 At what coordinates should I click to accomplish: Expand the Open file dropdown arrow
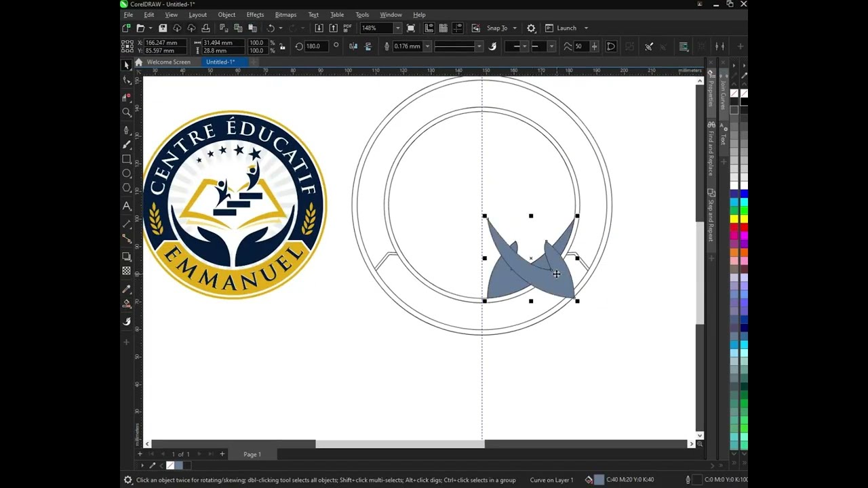[x=150, y=28]
